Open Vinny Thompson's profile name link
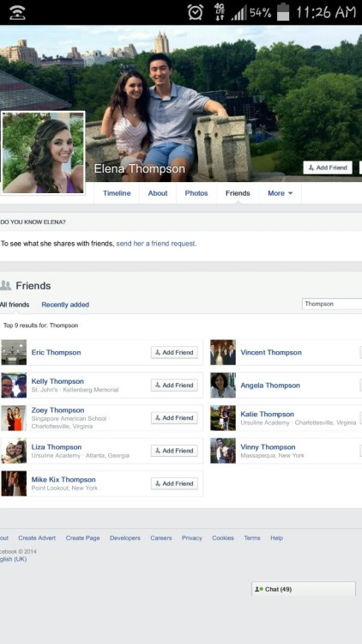 (268, 447)
